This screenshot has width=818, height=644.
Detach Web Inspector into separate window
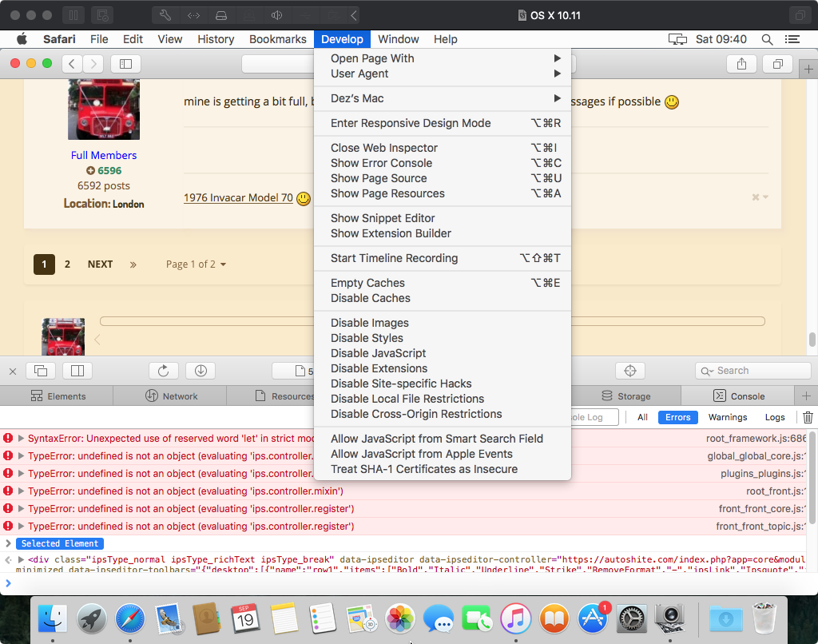[x=41, y=371]
